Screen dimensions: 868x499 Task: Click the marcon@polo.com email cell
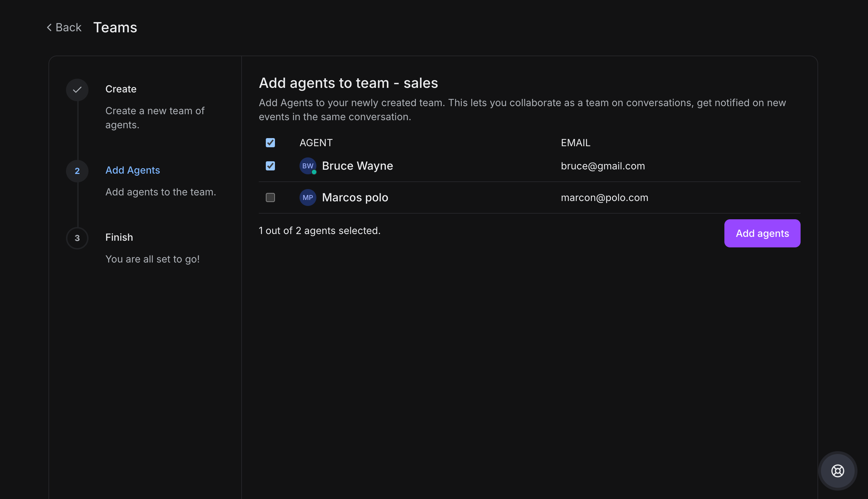(604, 197)
